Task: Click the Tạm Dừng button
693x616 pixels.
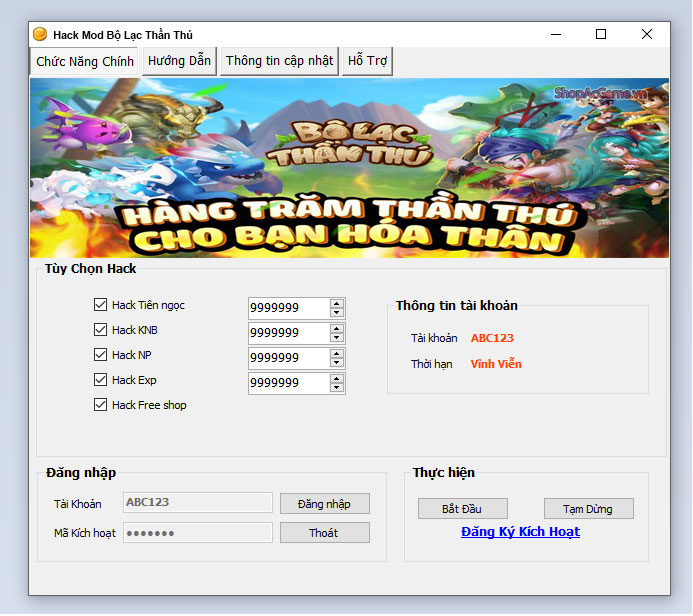Action: pyautogui.click(x=588, y=509)
